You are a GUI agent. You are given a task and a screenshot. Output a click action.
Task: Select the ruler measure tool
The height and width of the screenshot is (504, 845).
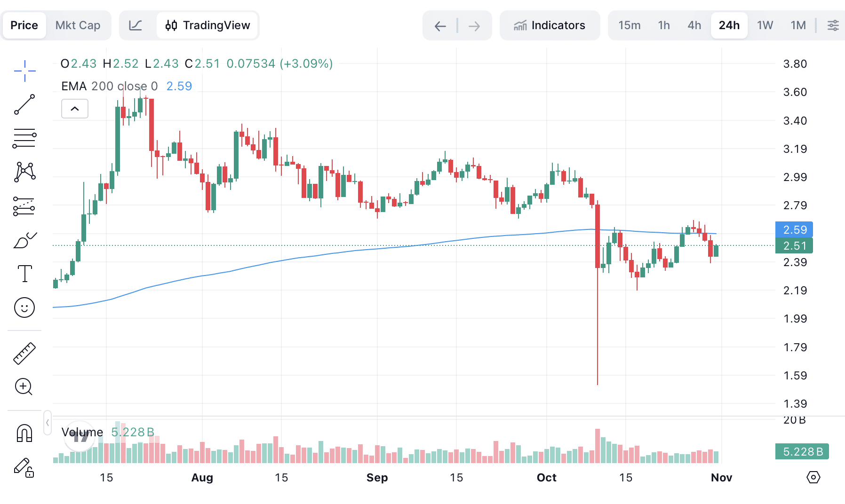coord(24,354)
